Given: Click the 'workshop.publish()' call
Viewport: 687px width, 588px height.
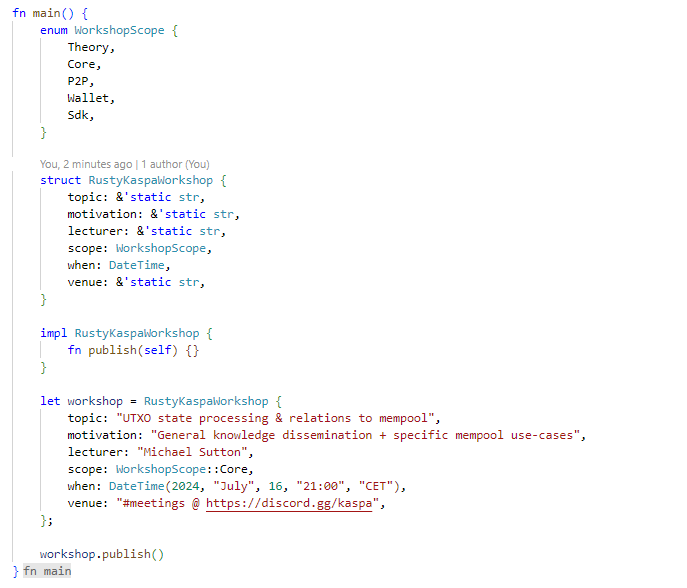Looking at the screenshot, I should [102, 554].
